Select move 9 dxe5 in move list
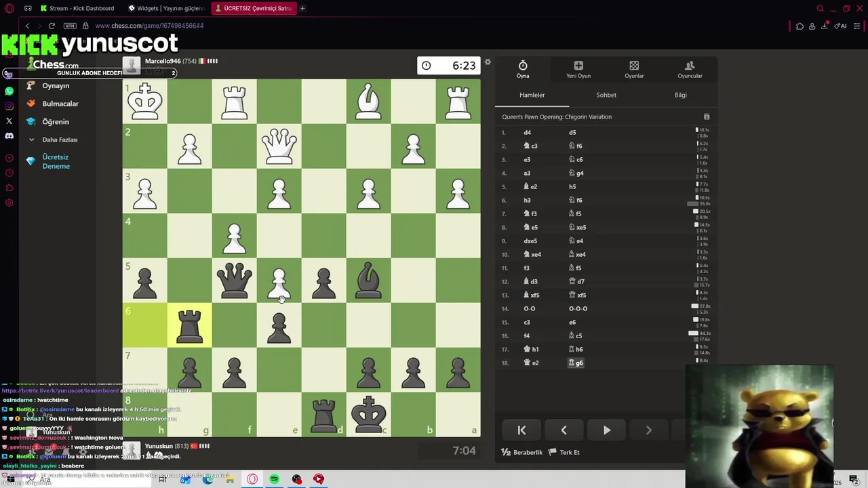 [x=530, y=241]
